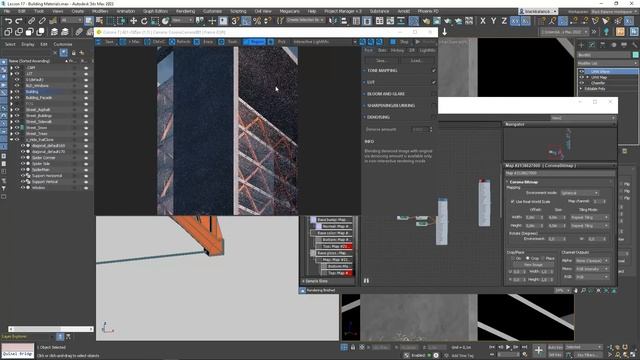The image size is (640, 360).
Task: Toggle the 3D Snaps icon
Action: [x=235, y=21]
